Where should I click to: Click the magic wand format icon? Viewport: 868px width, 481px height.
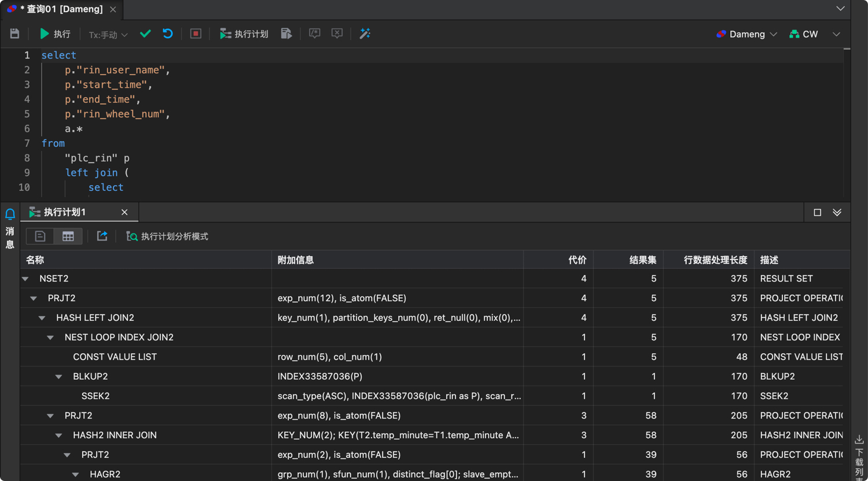365,34
